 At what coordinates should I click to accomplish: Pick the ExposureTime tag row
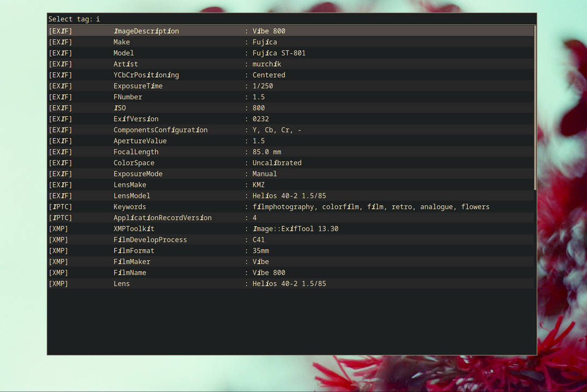pyautogui.click(x=291, y=86)
